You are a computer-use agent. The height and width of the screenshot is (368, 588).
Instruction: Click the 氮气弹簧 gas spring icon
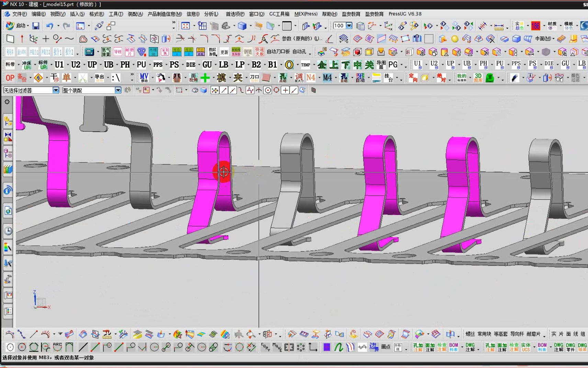click(106, 52)
